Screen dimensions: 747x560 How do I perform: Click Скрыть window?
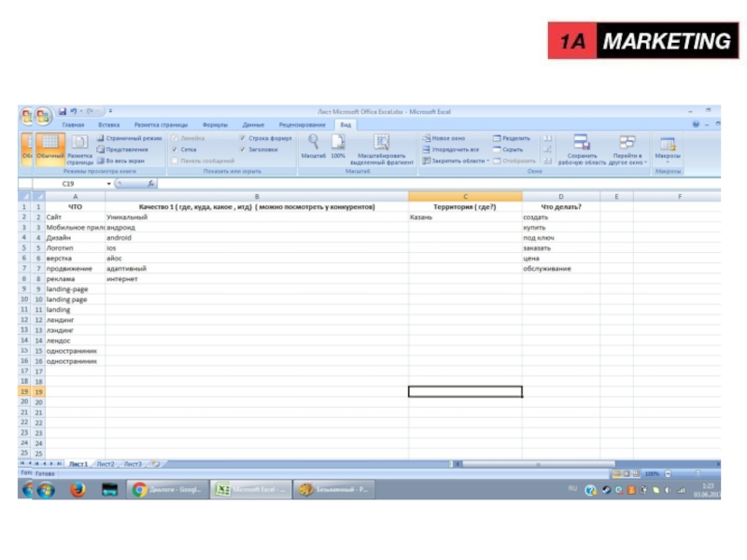pyautogui.click(x=508, y=149)
